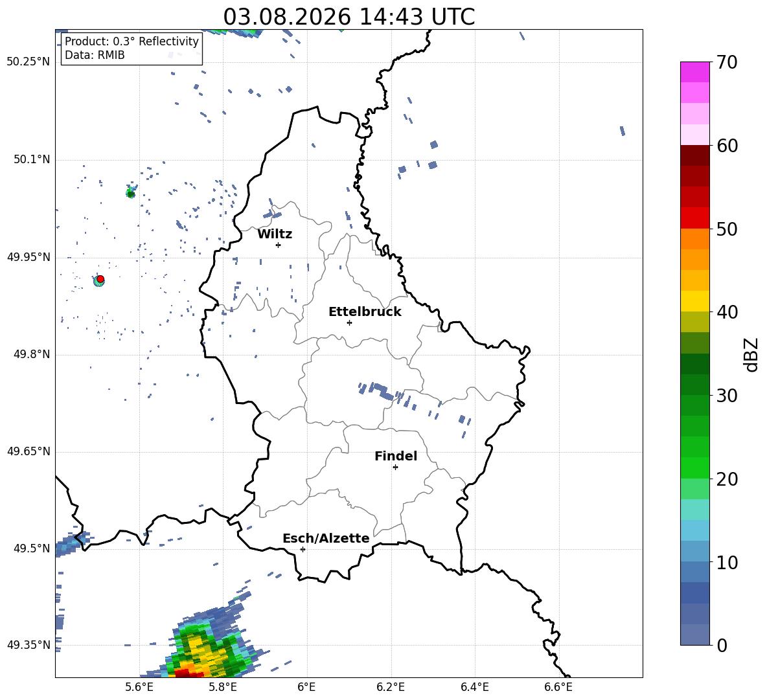
Task: Click the 6.2°E longitude axis label
Action: point(391,687)
